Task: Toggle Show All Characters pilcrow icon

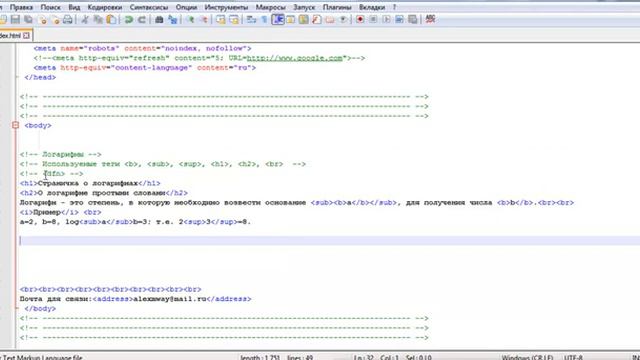Action: [x=264, y=19]
